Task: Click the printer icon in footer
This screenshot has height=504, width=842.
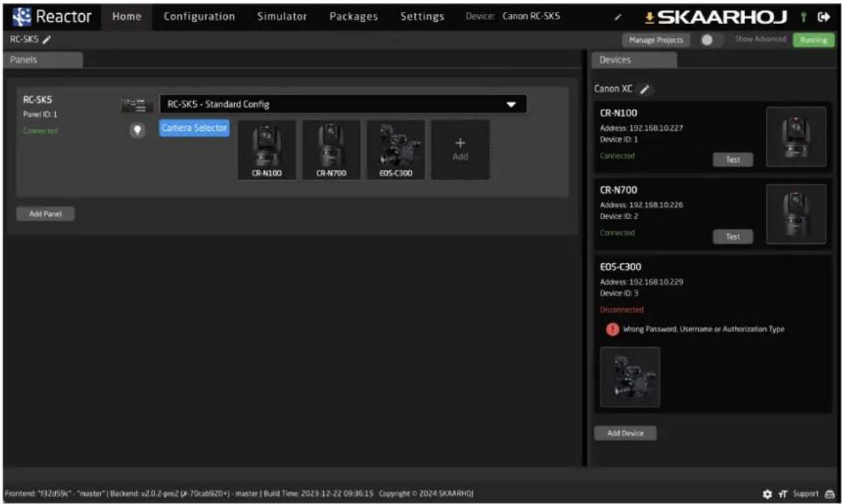Action: [x=829, y=494]
